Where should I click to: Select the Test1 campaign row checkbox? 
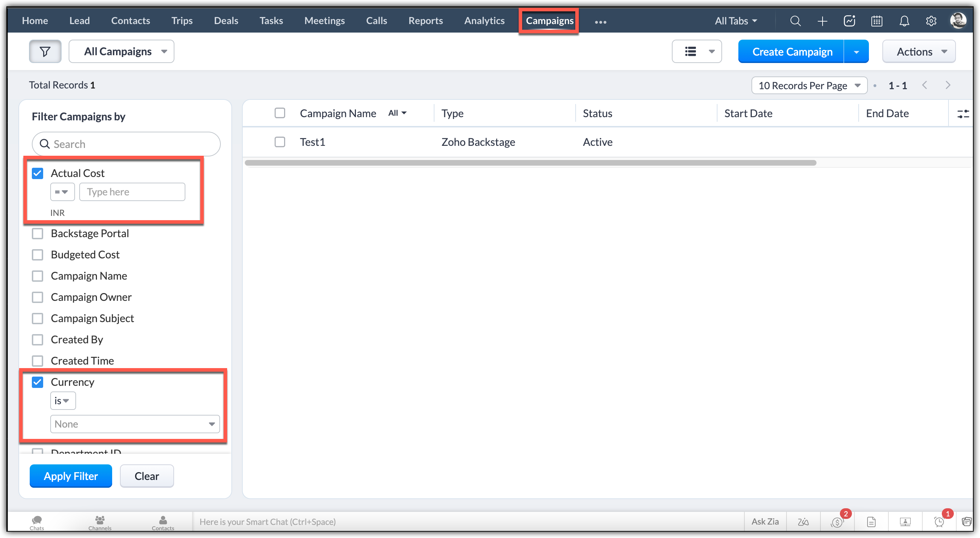(x=279, y=142)
